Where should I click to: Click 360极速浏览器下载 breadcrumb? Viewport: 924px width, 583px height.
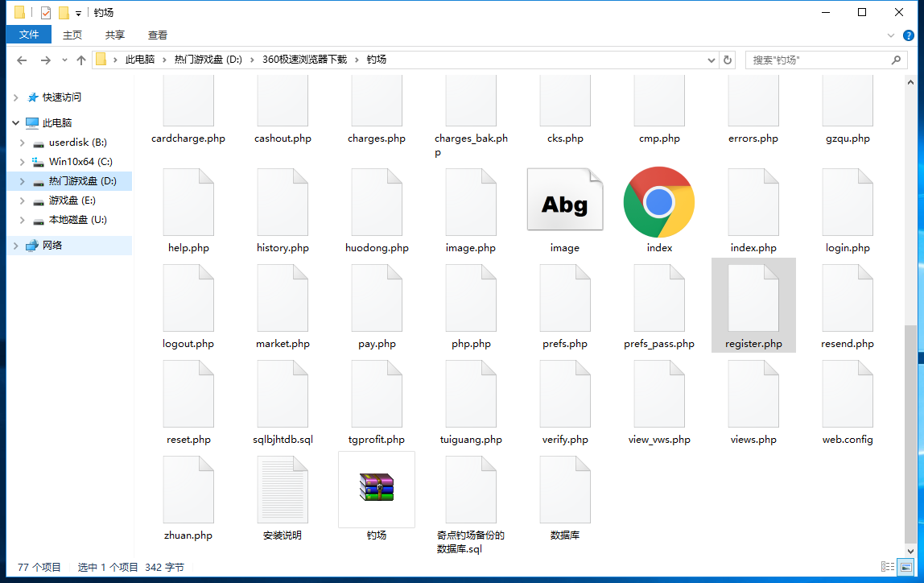pos(304,60)
